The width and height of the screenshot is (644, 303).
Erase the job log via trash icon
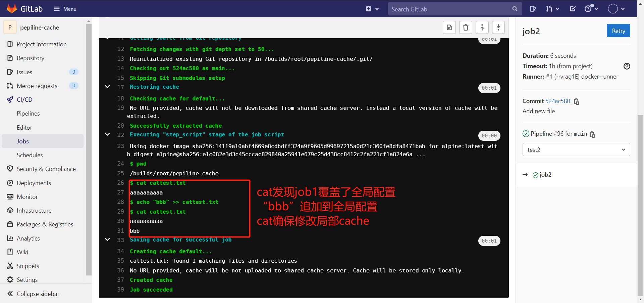(466, 27)
